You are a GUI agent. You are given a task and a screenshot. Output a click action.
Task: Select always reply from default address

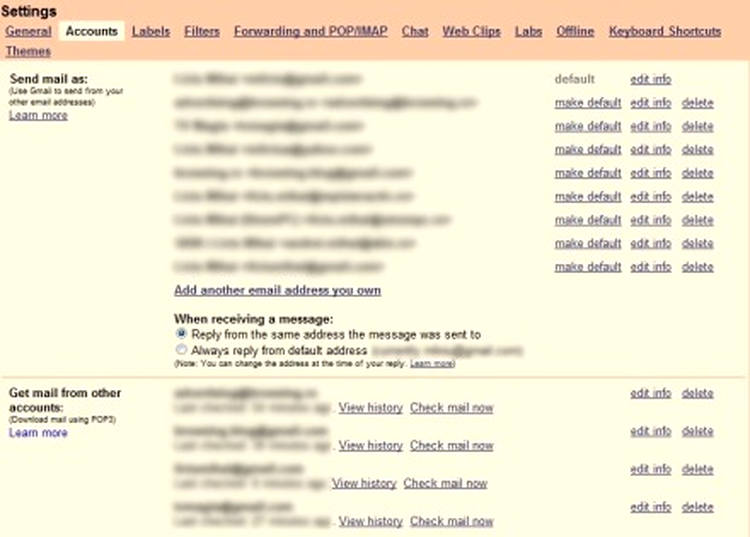click(181, 350)
